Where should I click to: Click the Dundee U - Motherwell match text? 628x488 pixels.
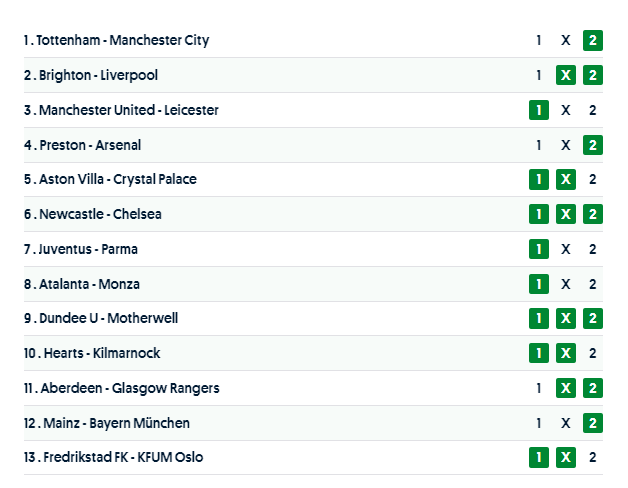[99, 318]
